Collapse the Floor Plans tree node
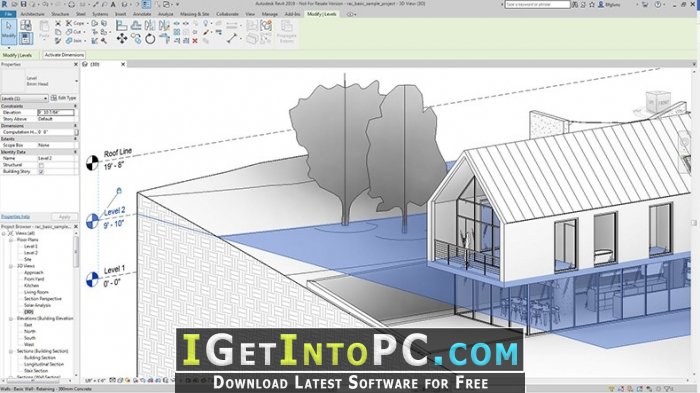The width and height of the screenshot is (700, 393). pos(11,240)
